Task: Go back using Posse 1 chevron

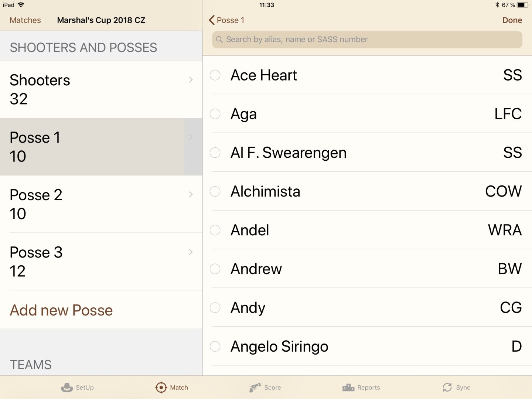Action: pyautogui.click(x=212, y=20)
